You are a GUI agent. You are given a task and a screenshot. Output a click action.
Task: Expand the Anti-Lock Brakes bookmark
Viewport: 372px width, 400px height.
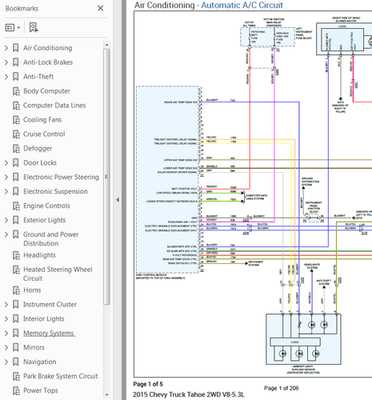6,62
